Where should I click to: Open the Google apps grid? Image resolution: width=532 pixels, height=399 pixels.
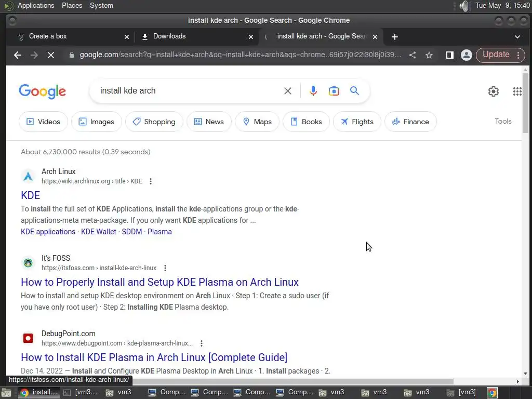coord(517,91)
